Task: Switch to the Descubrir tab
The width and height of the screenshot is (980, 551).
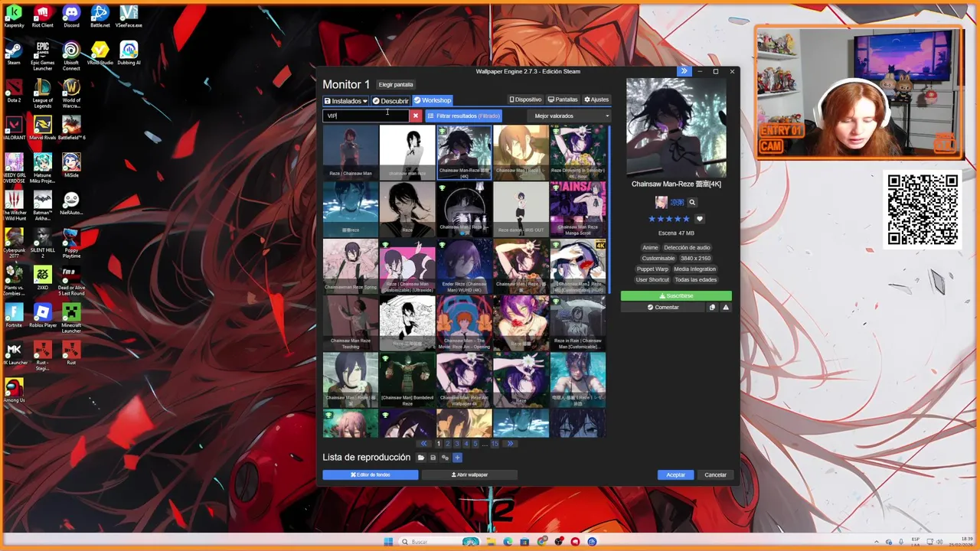Action: (x=390, y=101)
